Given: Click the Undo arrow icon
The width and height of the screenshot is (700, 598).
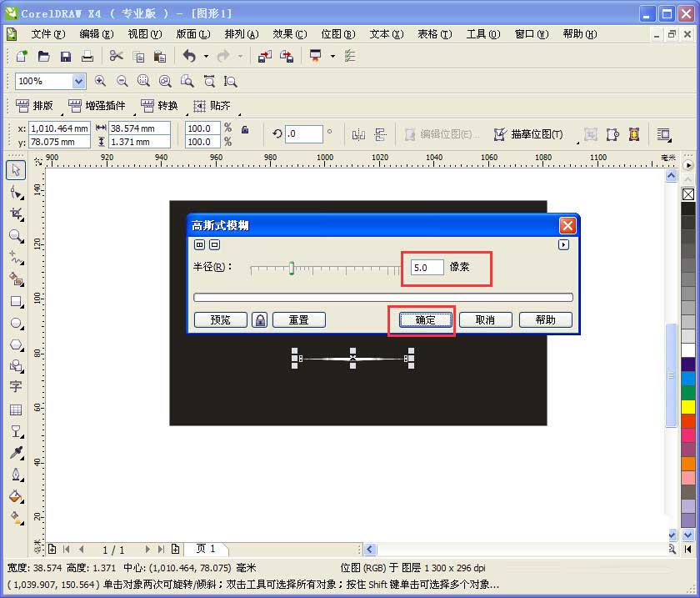Looking at the screenshot, I should tap(188, 56).
